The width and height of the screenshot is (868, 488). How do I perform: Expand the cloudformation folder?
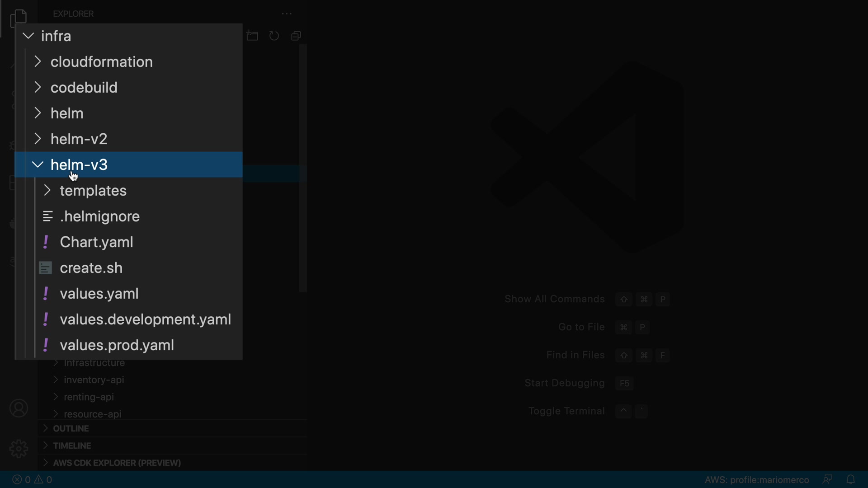point(101,62)
